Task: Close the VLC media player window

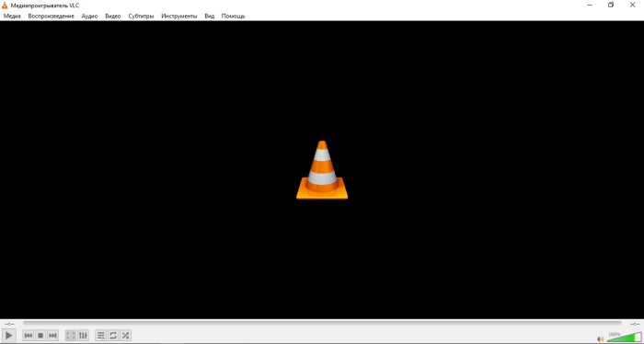Action: tap(633, 6)
